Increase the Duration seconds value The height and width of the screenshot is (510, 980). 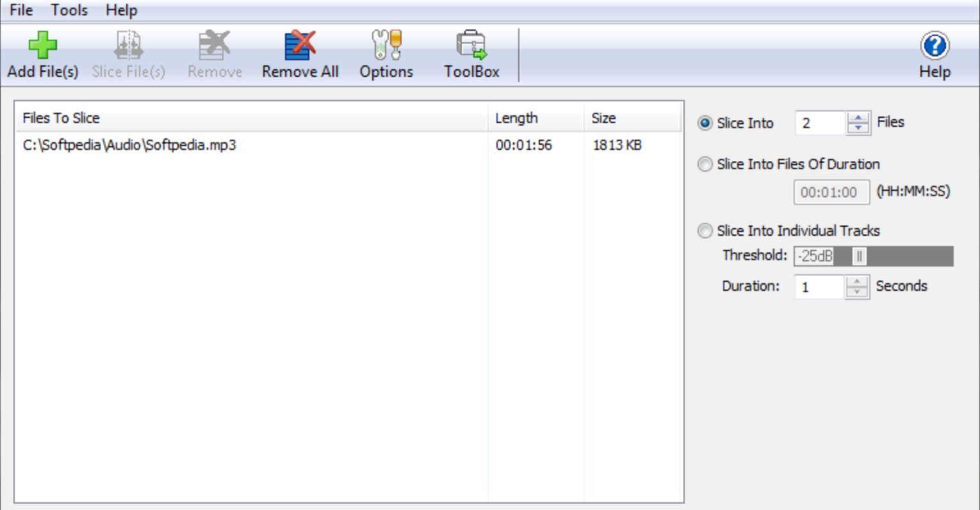click(857, 281)
